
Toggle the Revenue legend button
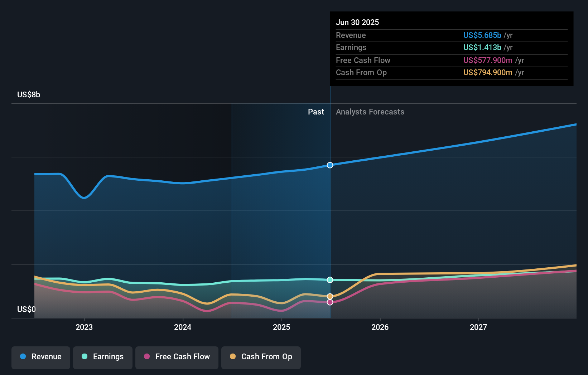[x=41, y=357]
